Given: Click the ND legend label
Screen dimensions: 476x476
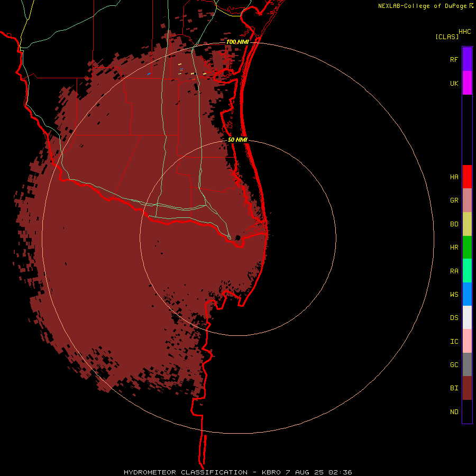Looking at the screenshot, I should (x=454, y=411).
